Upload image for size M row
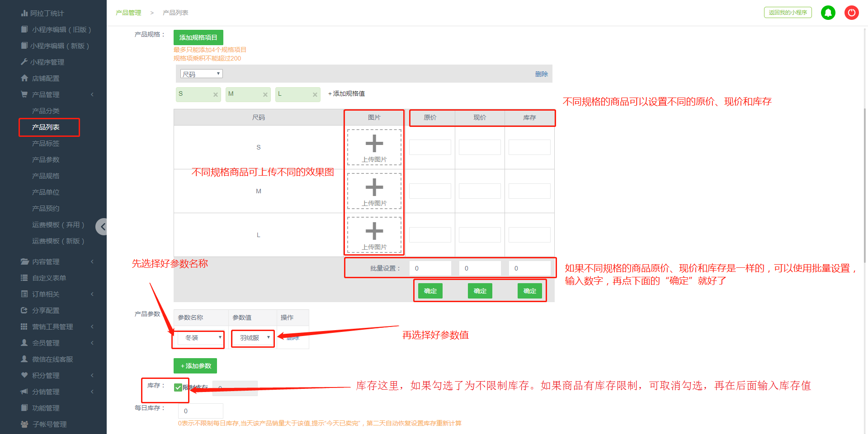The height and width of the screenshot is (434, 868). tap(374, 191)
